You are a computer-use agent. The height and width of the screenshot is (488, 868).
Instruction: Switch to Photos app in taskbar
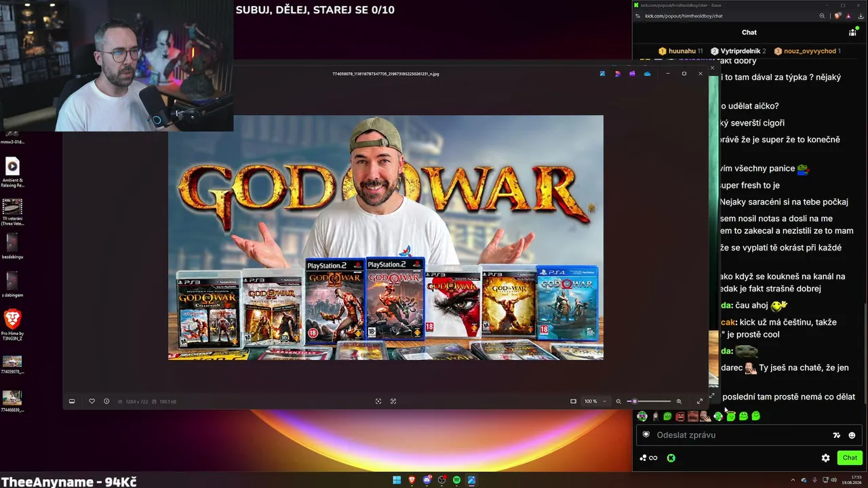(471, 480)
